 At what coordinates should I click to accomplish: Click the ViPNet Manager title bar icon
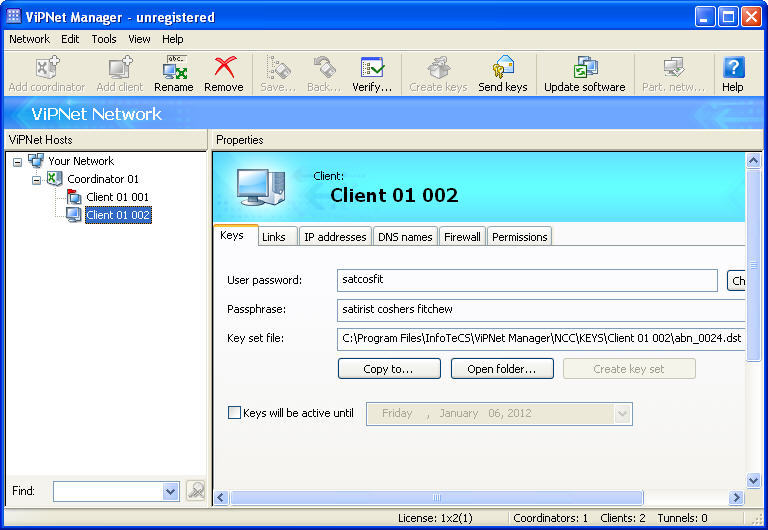(x=14, y=16)
